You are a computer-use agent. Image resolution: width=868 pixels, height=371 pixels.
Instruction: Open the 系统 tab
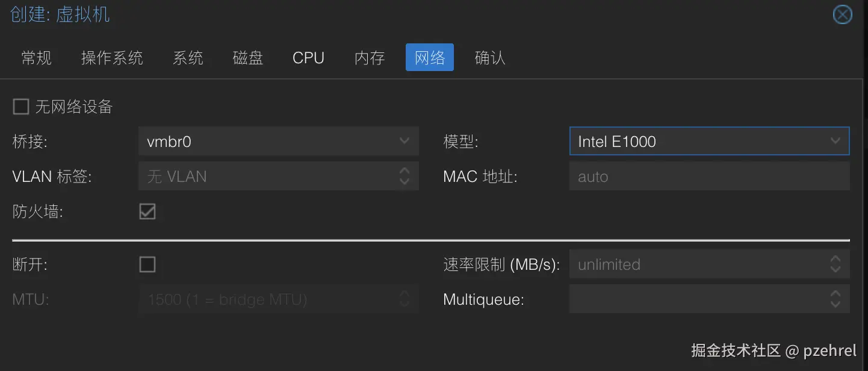tap(188, 57)
